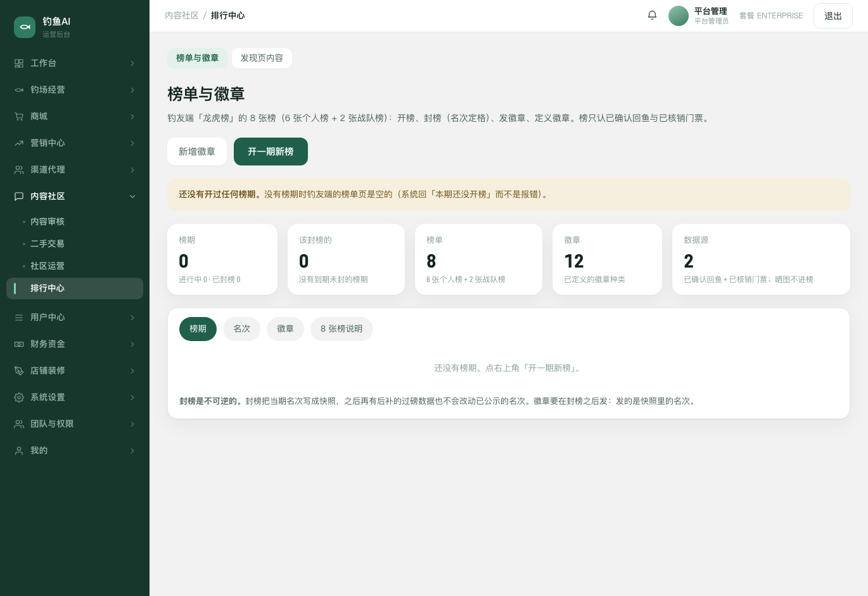
Task: Click the 我的 person icon
Action: point(19,451)
